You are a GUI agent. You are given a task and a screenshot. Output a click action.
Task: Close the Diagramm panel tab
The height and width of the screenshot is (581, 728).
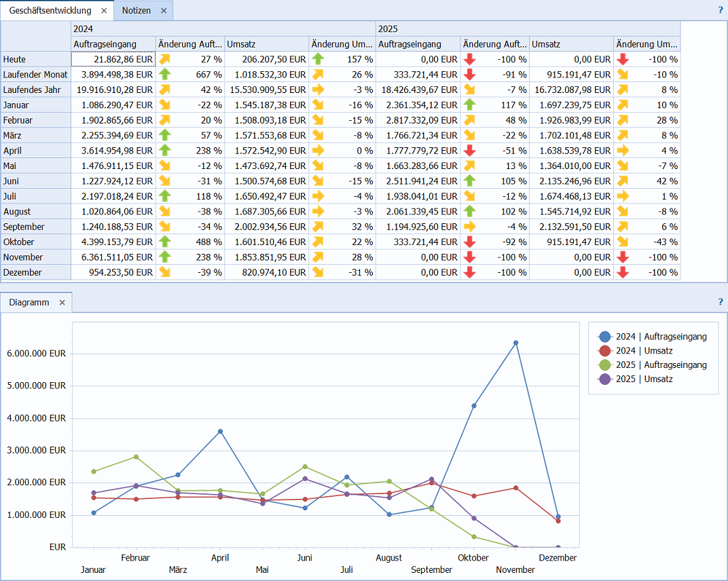62,303
